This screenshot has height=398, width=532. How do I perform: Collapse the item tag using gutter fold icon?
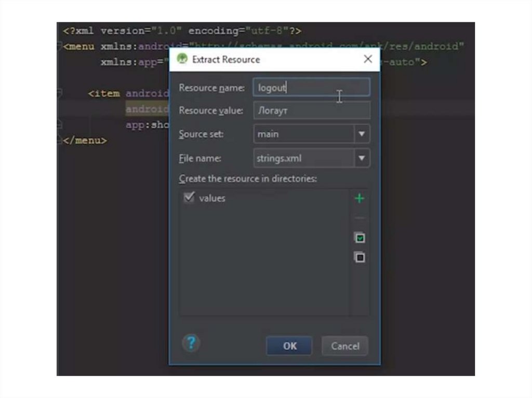click(x=59, y=93)
